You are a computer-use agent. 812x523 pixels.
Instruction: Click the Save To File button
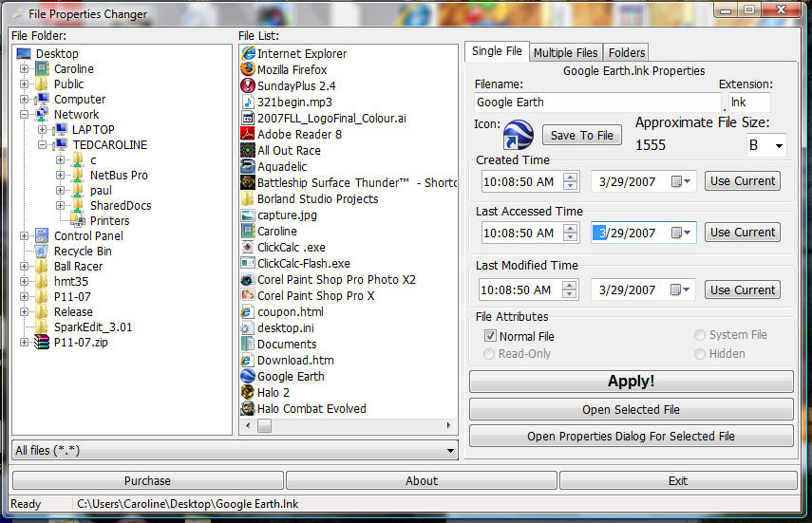(581, 135)
